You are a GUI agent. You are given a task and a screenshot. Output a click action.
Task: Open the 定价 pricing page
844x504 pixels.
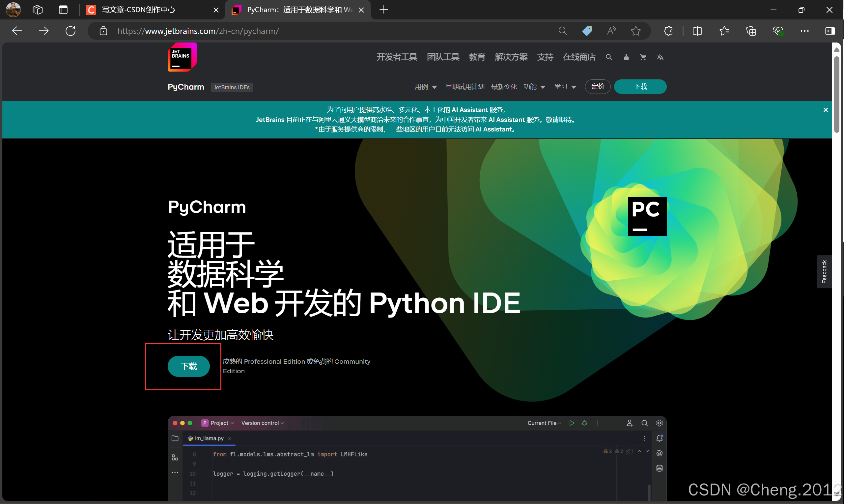598,87
